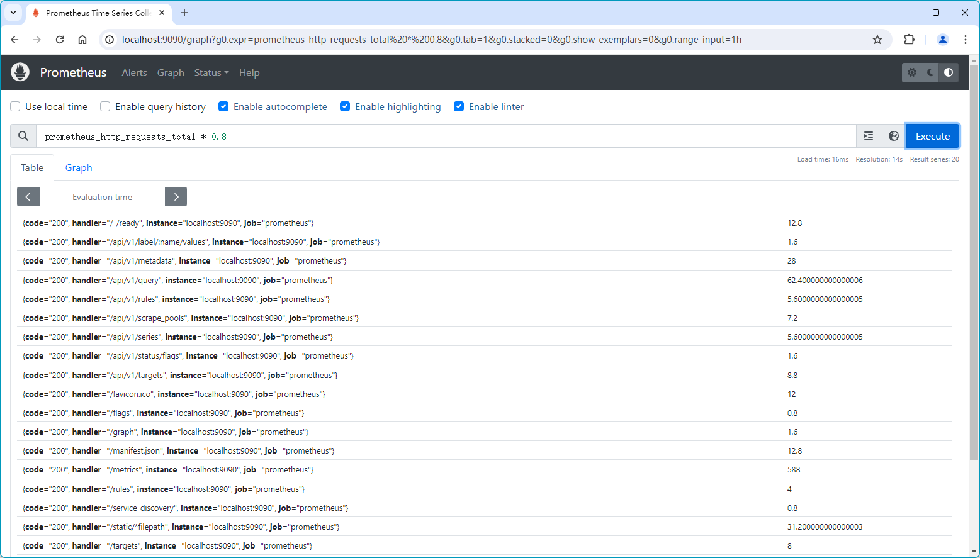View site information icon in address bar
The height and width of the screenshot is (558, 980).
(x=110, y=40)
